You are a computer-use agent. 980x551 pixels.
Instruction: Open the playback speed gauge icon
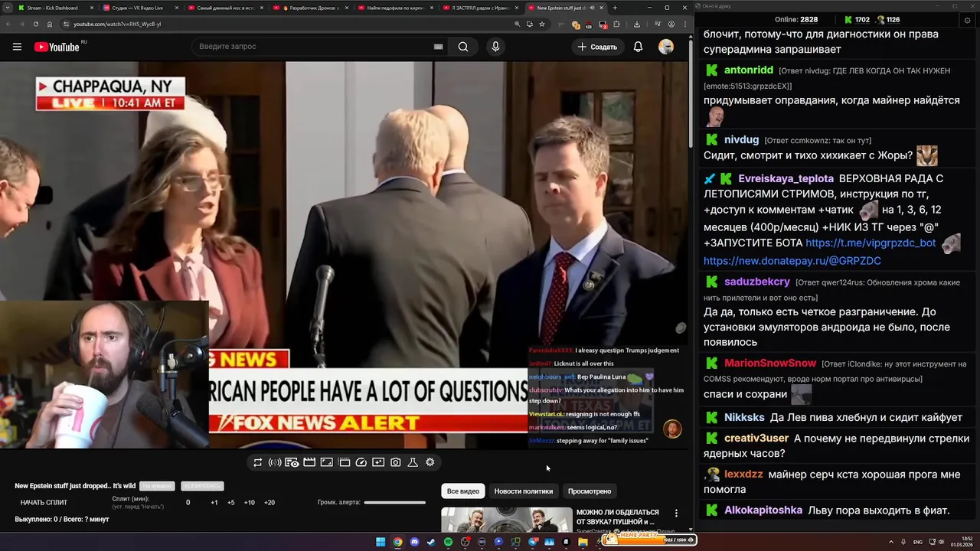pyautogui.click(x=361, y=462)
